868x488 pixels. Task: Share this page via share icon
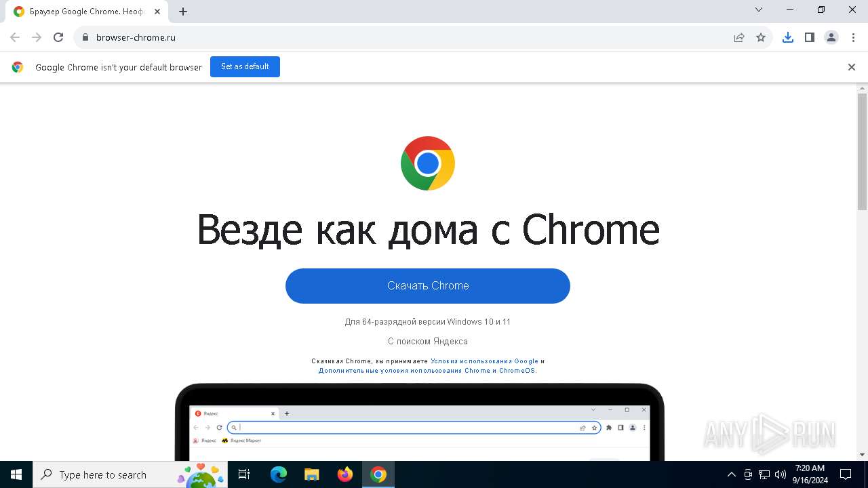[x=739, y=37]
